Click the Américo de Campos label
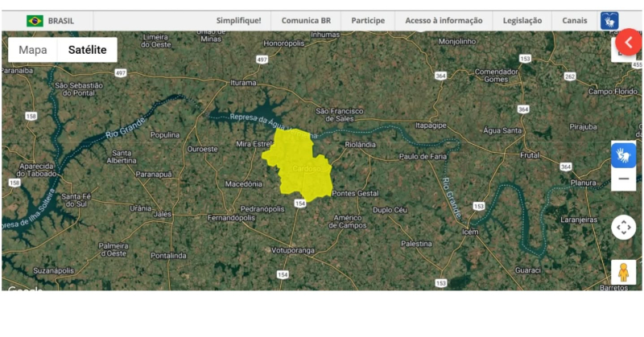 [348, 222]
